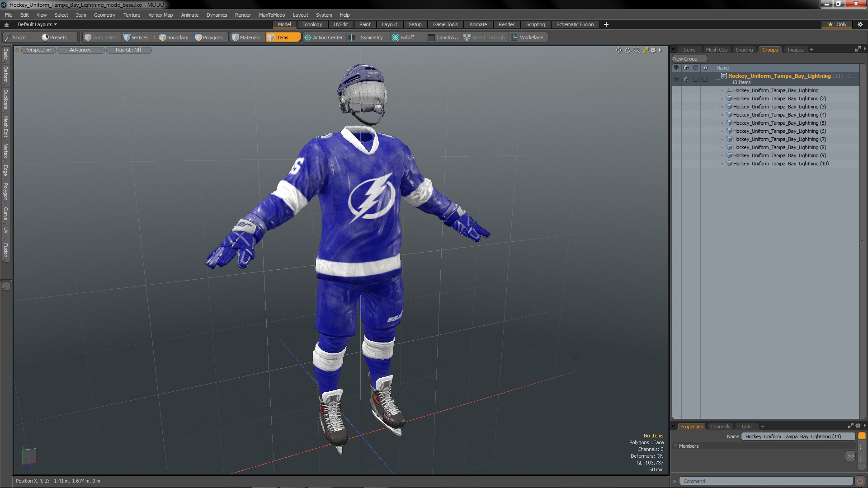Toggle render camera of the Hockey_Uniform group
The image size is (868, 488).
coord(686,79)
